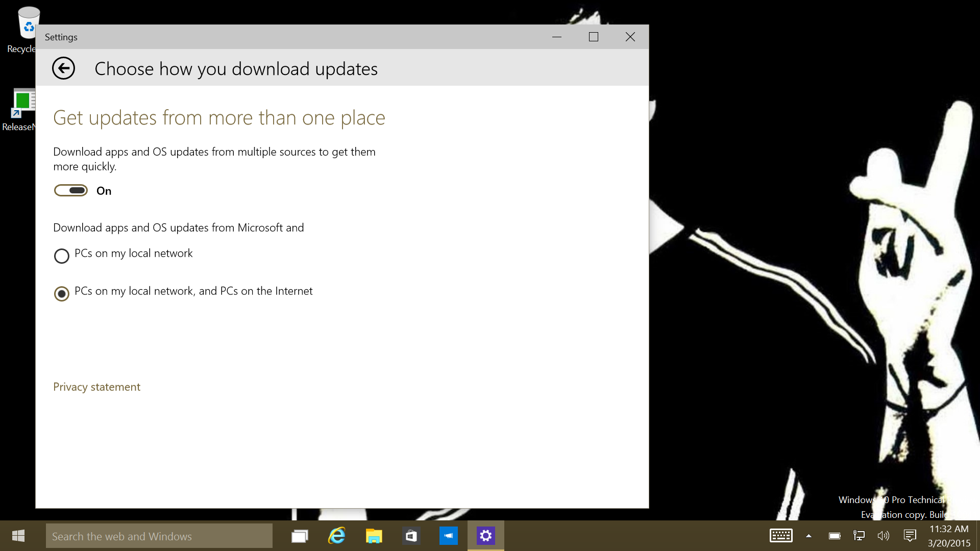Click the Settings gear in the taskbar
This screenshot has height=551, width=980.
coord(486,536)
